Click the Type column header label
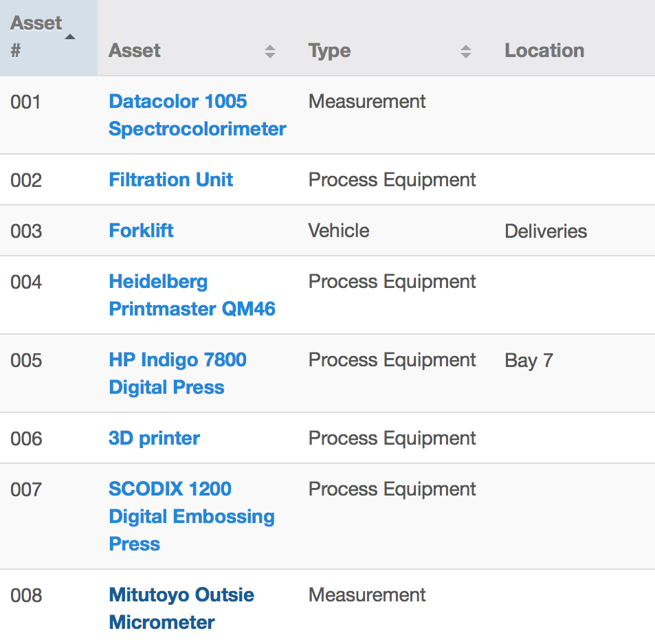The image size is (655, 644). [330, 52]
